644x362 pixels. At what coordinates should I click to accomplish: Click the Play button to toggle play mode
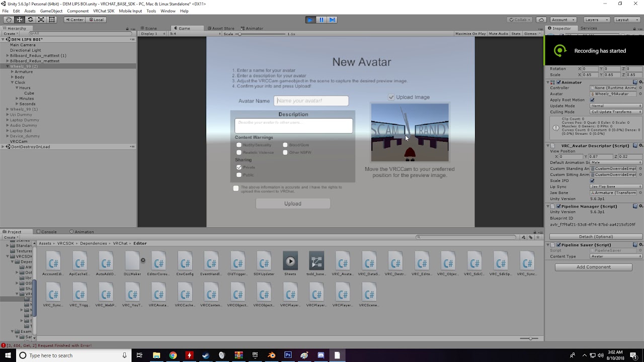(310, 20)
